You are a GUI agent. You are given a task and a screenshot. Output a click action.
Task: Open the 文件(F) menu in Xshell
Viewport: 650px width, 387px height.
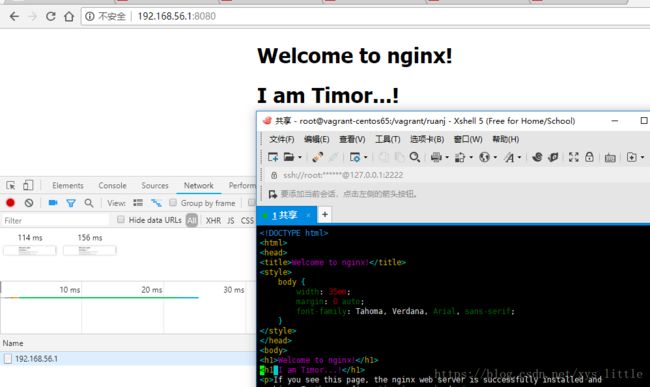[x=282, y=139]
